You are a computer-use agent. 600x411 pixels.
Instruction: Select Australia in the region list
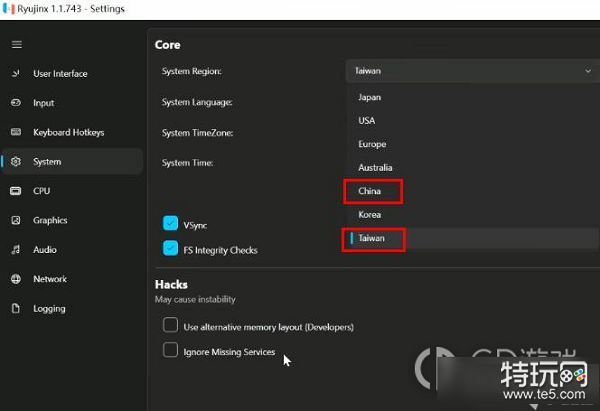pos(375,168)
